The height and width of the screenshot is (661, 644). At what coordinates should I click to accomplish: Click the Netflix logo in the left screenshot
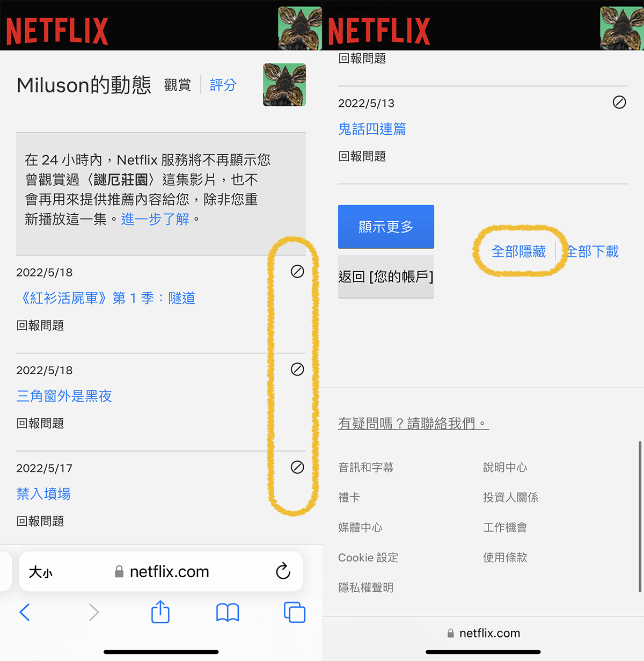point(57,31)
